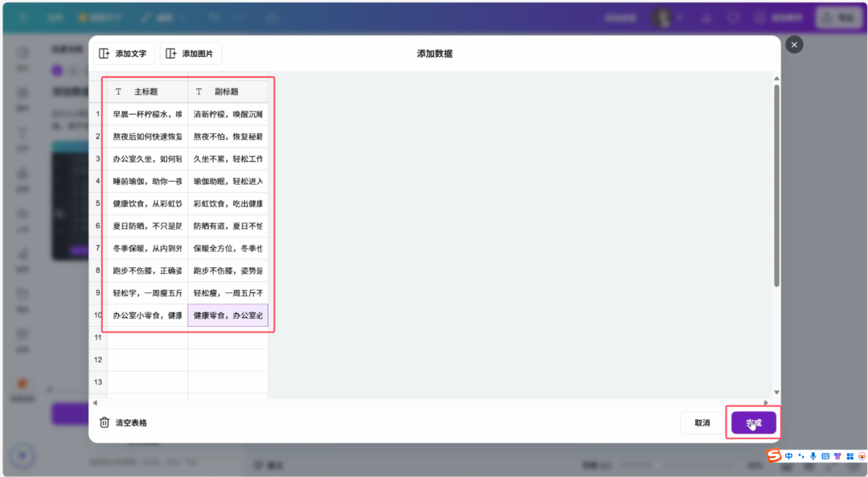Screen dimensions: 868x477
Task: Click the help question-mark icon in top bar
Action: [x=732, y=17]
